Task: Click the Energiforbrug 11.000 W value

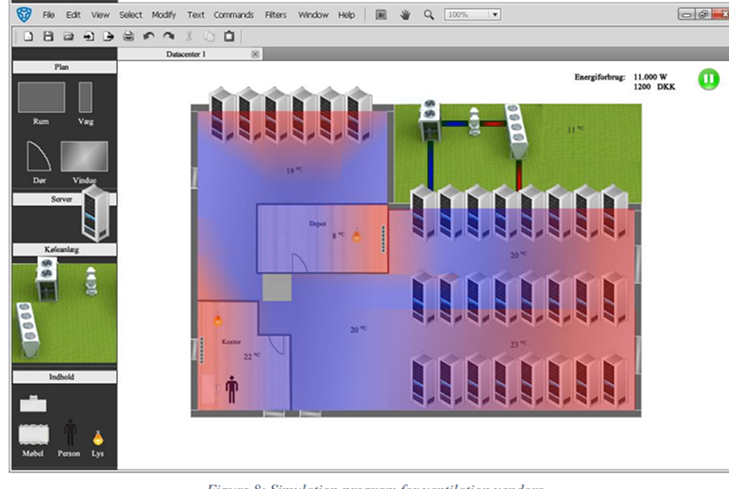Action: click(x=650, y=77)
